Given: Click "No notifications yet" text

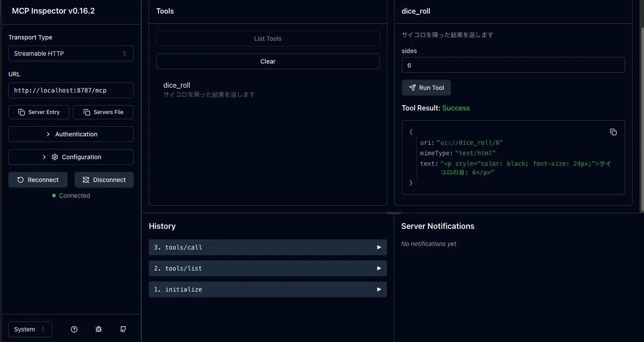Looking at the screenshot, I should coord(429,244).
